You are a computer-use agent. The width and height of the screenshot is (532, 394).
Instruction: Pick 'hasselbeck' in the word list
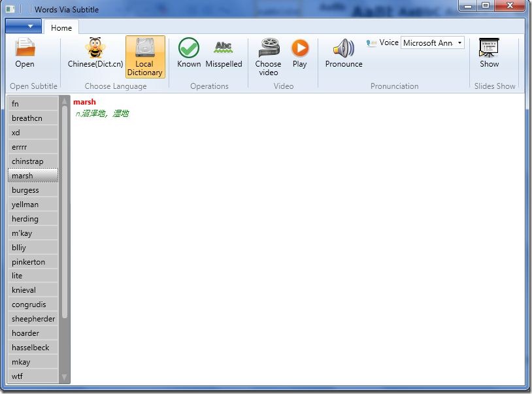click(x=33, y=348)
